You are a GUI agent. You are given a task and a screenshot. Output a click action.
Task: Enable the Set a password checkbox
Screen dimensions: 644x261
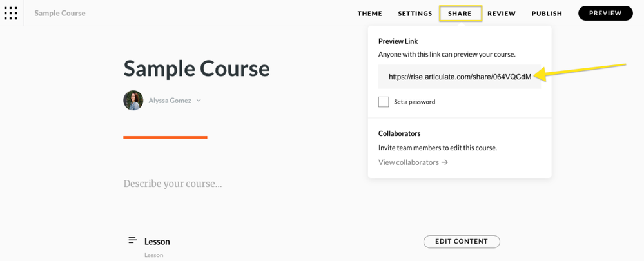coord(384,102)
